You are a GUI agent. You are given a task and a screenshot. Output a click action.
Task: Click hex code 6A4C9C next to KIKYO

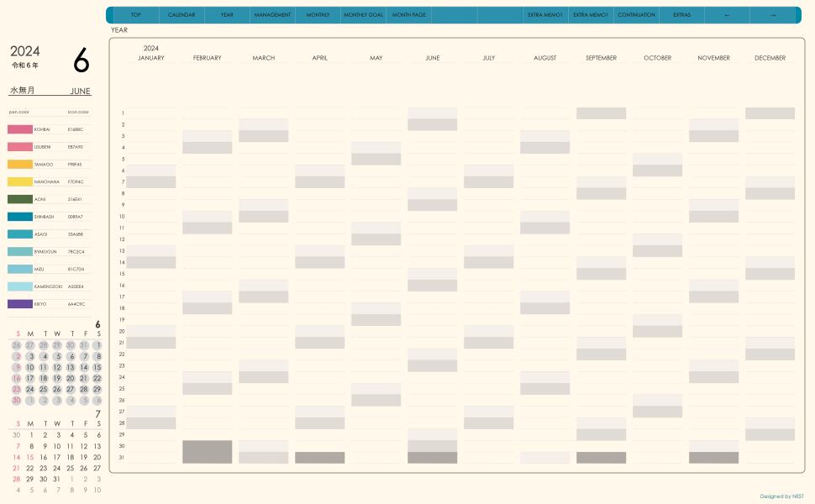76,304
